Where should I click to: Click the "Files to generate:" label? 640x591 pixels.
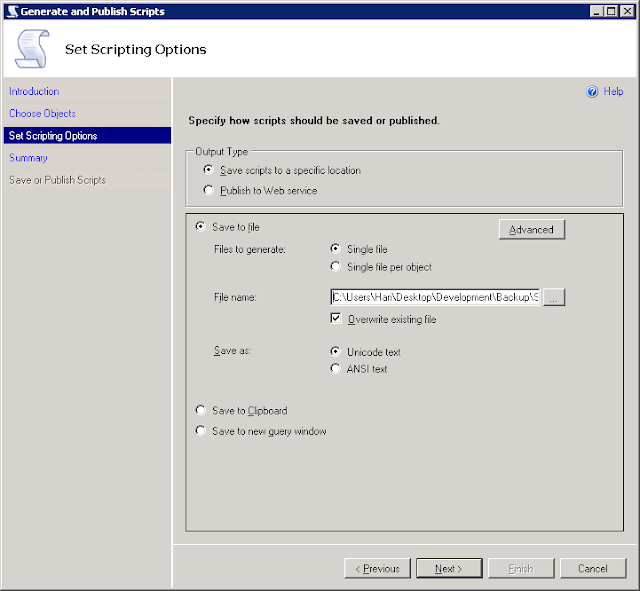tap(250, 249)
